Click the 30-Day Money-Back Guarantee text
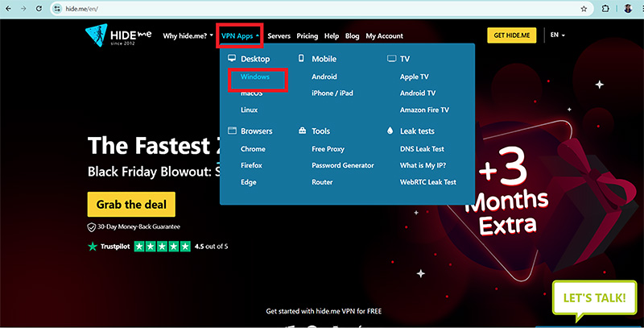Screen dimensions: 644x328 tap(138, 226)
